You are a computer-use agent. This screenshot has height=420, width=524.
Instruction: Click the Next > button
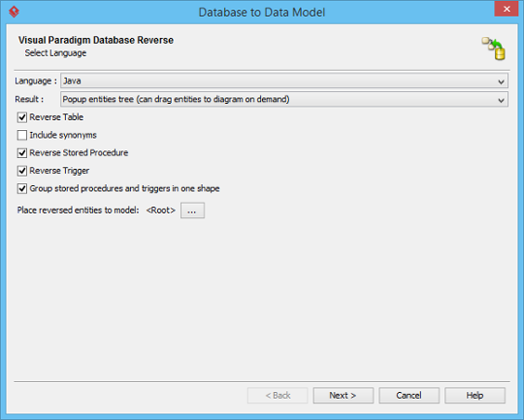(x=343, y=396)
